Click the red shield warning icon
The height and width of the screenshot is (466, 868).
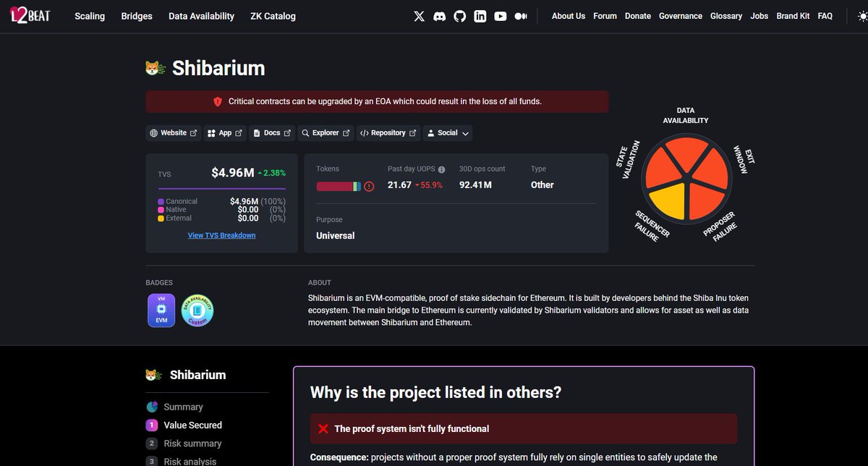[217, 101]
